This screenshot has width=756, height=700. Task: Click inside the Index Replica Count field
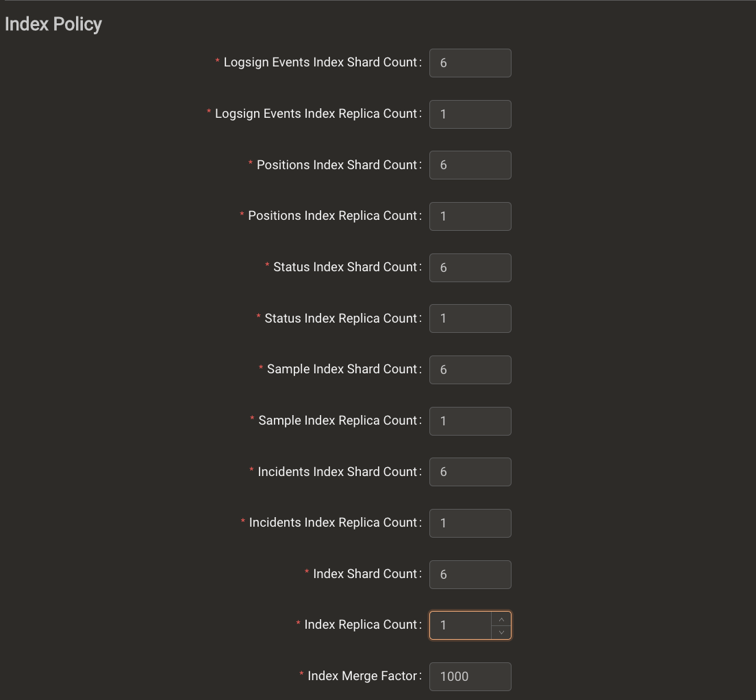[460, 625]
